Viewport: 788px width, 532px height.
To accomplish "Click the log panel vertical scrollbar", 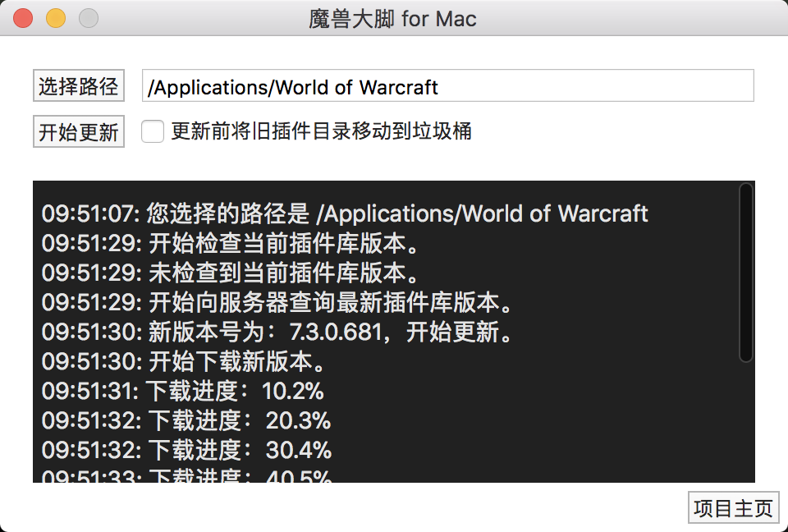I will point(746,272).
